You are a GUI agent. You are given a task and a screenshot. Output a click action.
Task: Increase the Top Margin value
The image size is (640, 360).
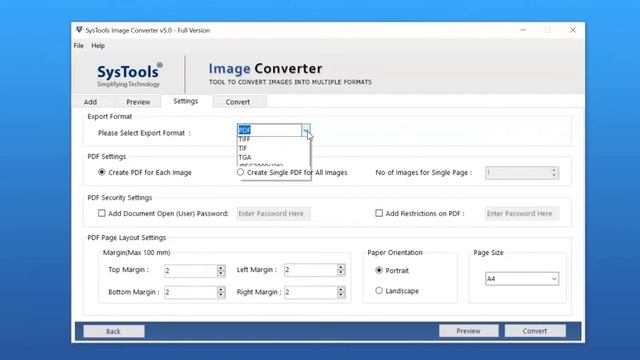click(x=221, y=267)
